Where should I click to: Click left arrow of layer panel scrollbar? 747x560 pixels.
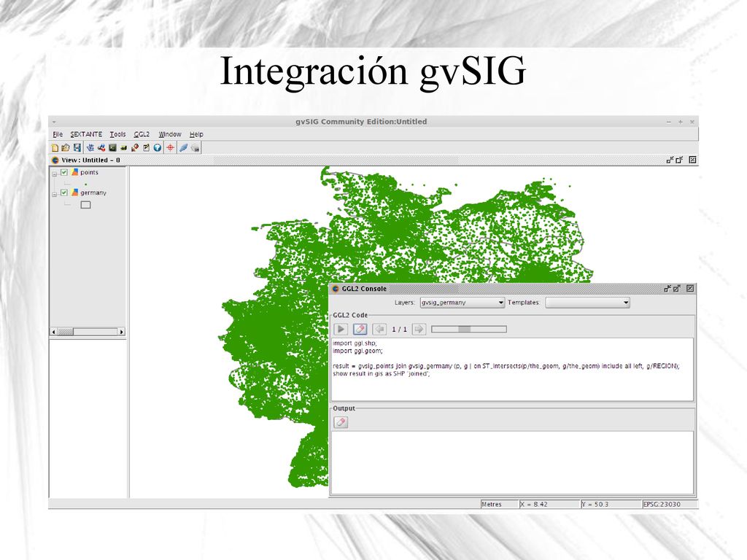tap(54, 332)
